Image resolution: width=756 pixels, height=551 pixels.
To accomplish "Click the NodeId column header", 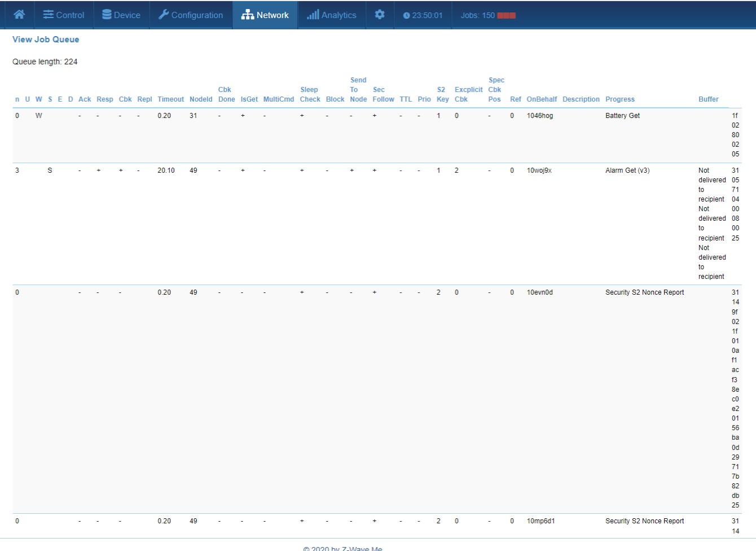I will (x=201, y=99).
